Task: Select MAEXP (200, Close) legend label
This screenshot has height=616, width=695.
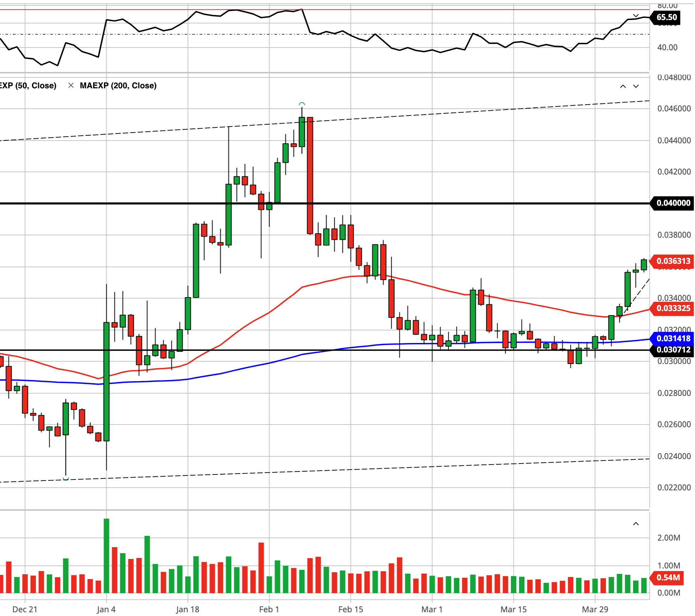Action: pos(118,86)
